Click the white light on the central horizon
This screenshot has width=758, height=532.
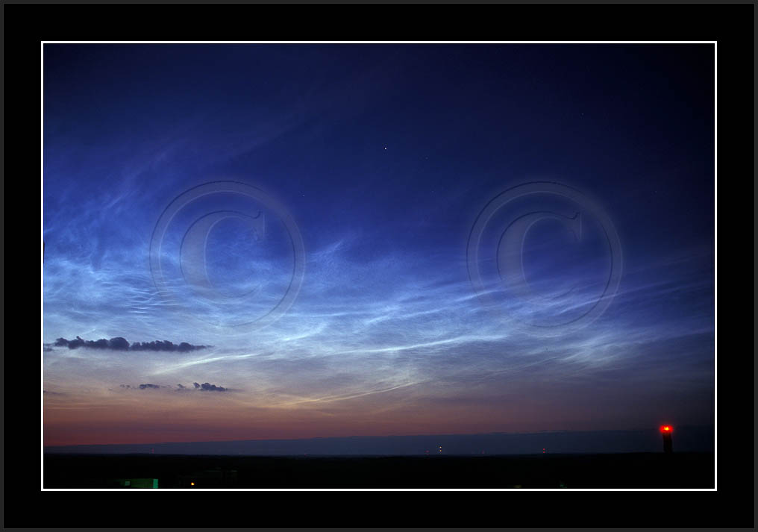pyautogui.click(x=439, y=448)
